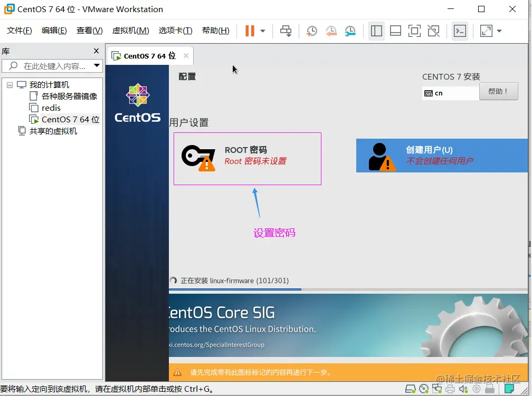Click the sound device status icon
This screenshot has height=396, width=532.
463,389
